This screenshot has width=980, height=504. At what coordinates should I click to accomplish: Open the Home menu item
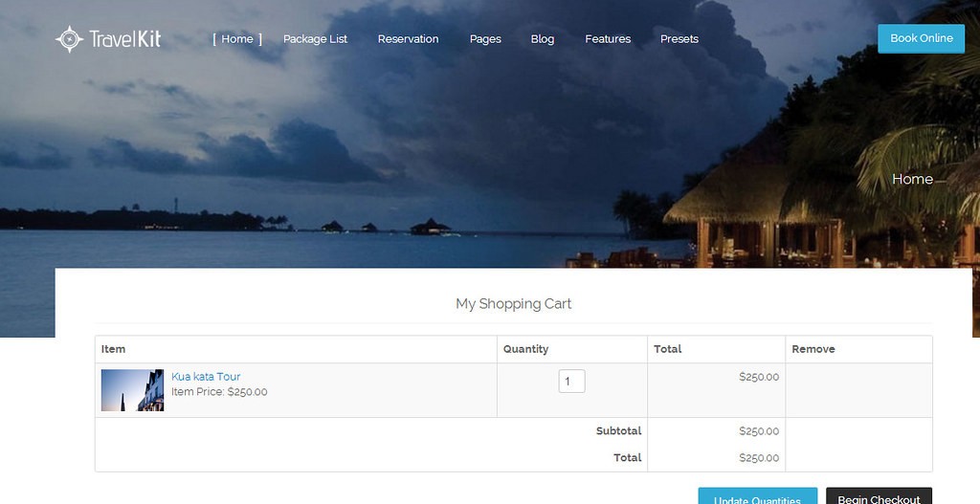coord(237,38)
